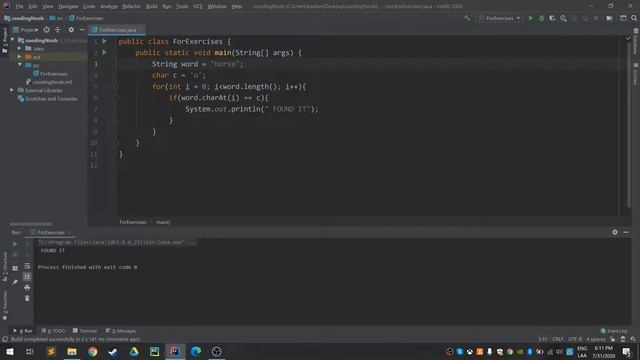Open the File menu
The height and width of the screenshot is (360, 640).
(19, 6)
